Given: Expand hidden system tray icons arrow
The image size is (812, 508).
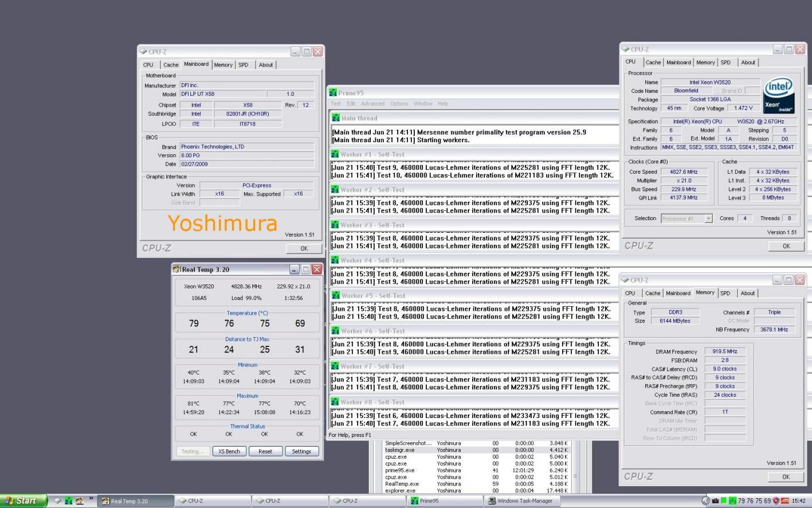Looking at the screenshot, I should pos(706,501).
